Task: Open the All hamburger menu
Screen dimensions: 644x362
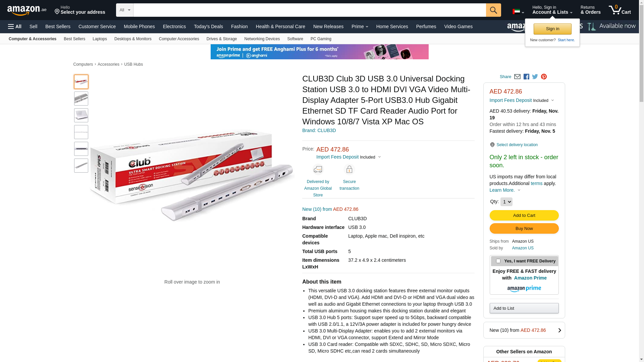Action: [15, 26]
